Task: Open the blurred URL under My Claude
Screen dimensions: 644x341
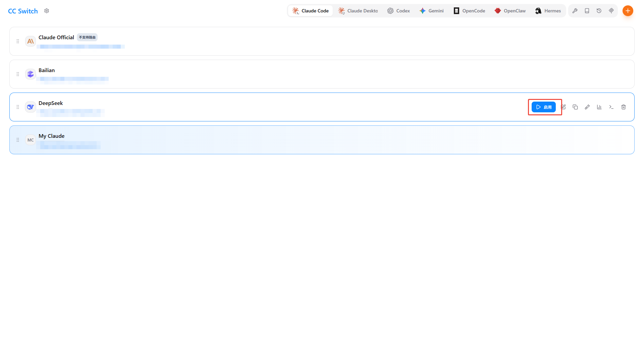Action: click(x=69, y=145)
